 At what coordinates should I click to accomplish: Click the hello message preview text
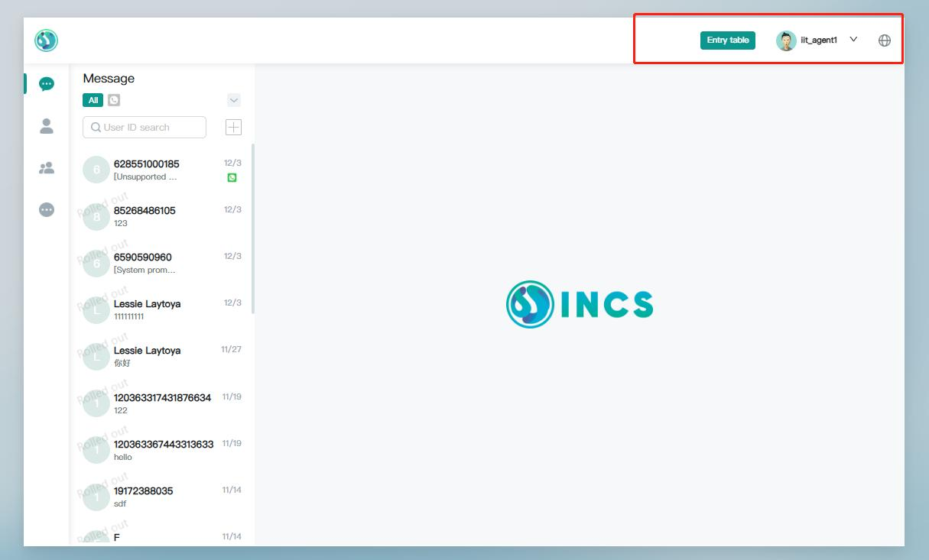pyautogui.click(x=123, y=457)
